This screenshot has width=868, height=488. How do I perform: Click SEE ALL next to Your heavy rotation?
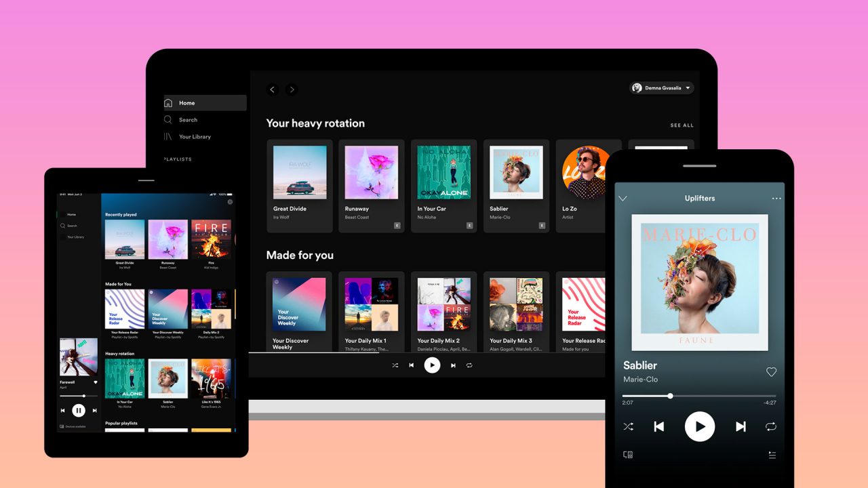[x=682, y=125]
